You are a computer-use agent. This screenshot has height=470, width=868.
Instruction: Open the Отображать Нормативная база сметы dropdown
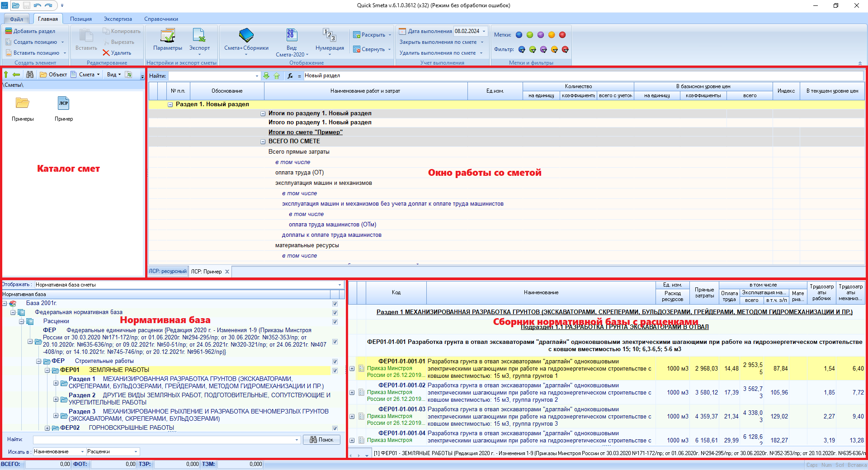click(340, 285)
